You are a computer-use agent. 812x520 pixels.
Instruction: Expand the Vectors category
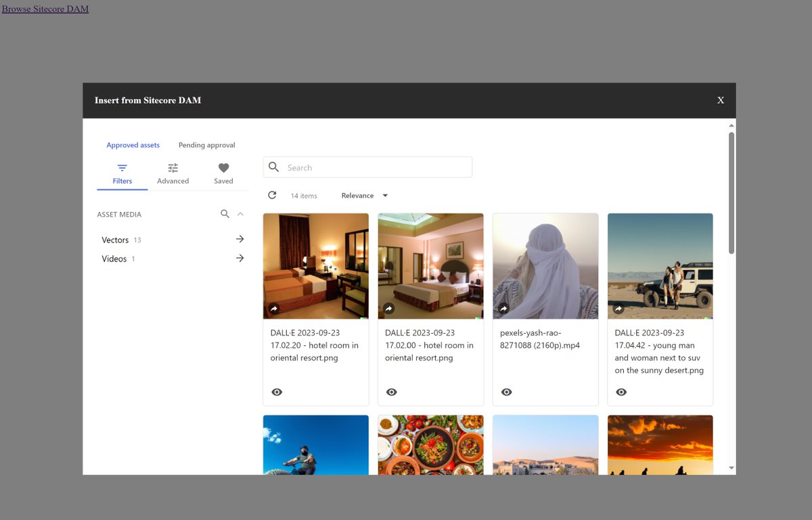240,239
